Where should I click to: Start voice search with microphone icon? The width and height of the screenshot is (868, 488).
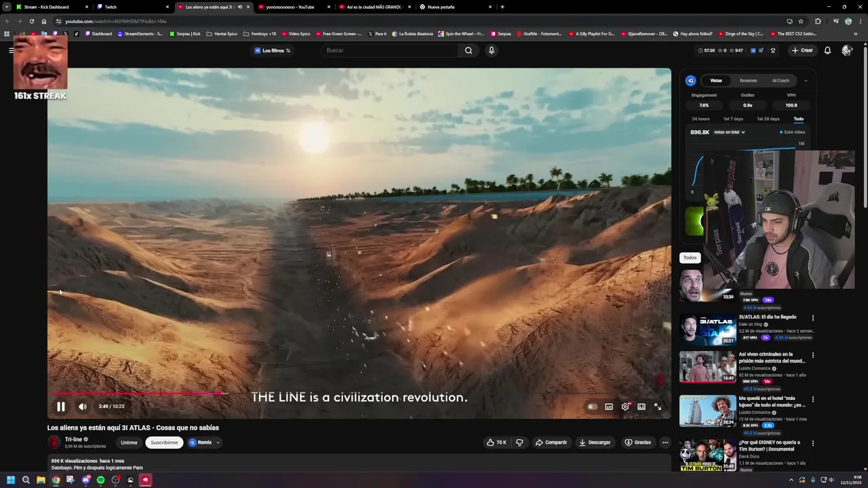(492, 50)
